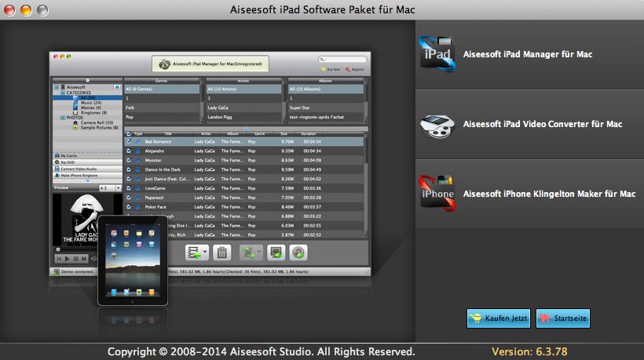Click the Copyright 2008-2014 Aiseesoft Studio notice
The image size is (644, 360).
pyautogui.click(x=262, y=352)
